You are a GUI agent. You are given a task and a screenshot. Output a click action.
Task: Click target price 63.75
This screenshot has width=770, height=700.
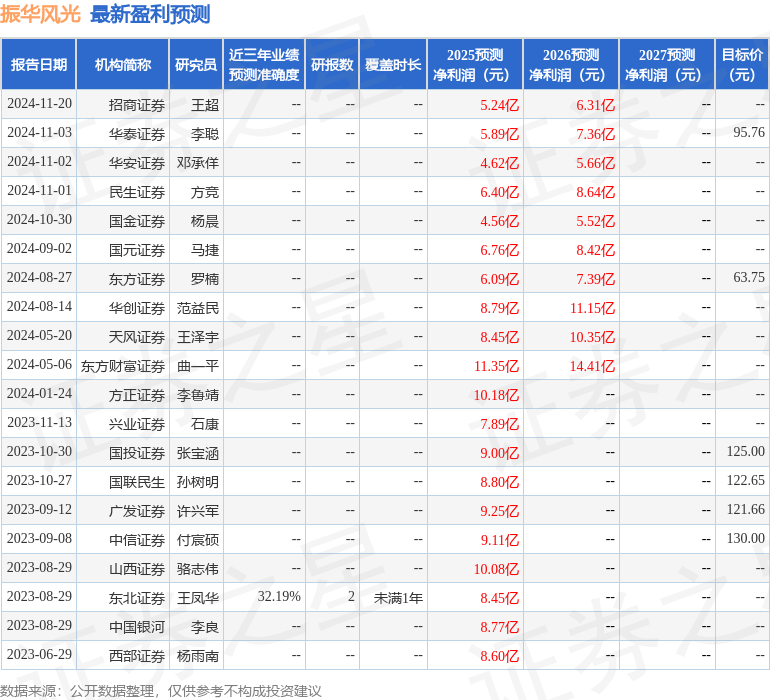pyautogui.click(x=749, y=277)
